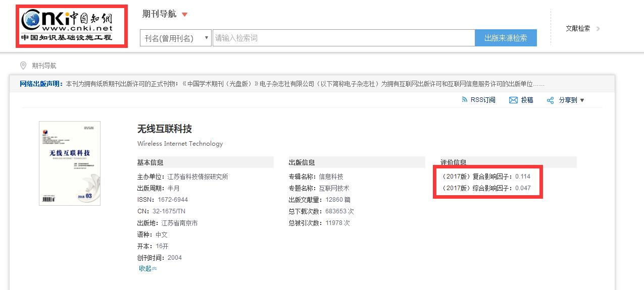Click 总下载次数 value 683653 次

coord(339,211)
